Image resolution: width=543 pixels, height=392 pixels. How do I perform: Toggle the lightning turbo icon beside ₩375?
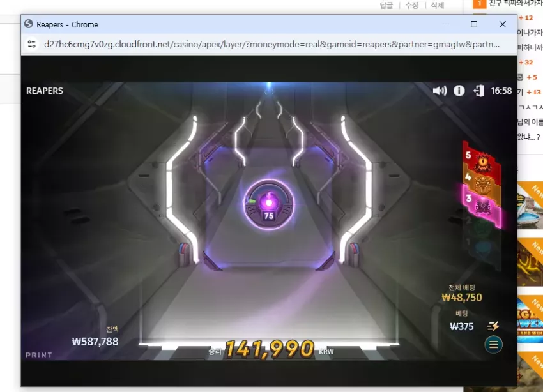tap(493, 326)
